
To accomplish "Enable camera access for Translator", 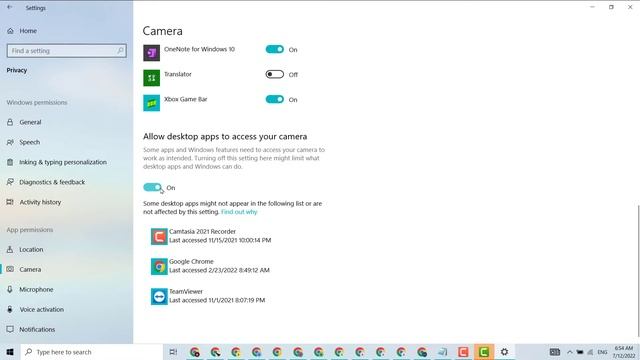I will tap(275, 74).
